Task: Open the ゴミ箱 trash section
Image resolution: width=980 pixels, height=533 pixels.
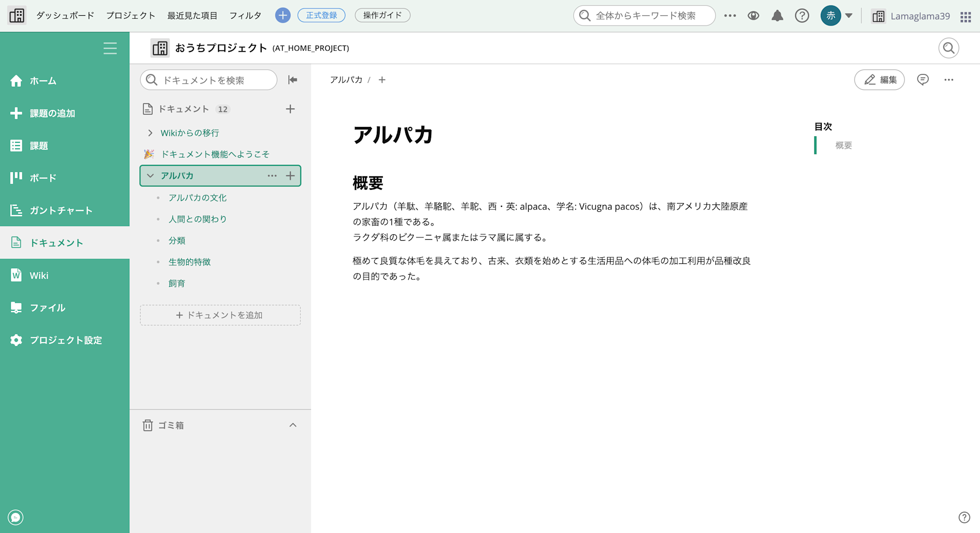Action: tap(171, 425)
